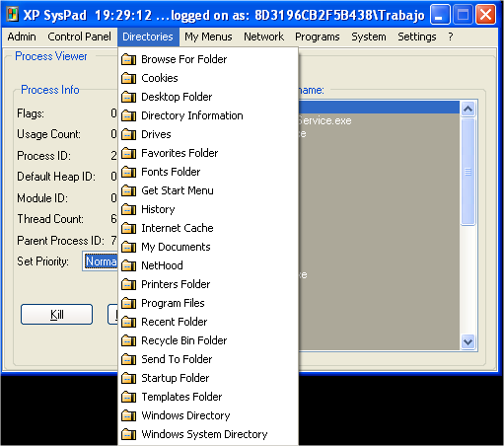
Task: Click the Get Start Menu folder icon
Action: click(x=128, y=190)
